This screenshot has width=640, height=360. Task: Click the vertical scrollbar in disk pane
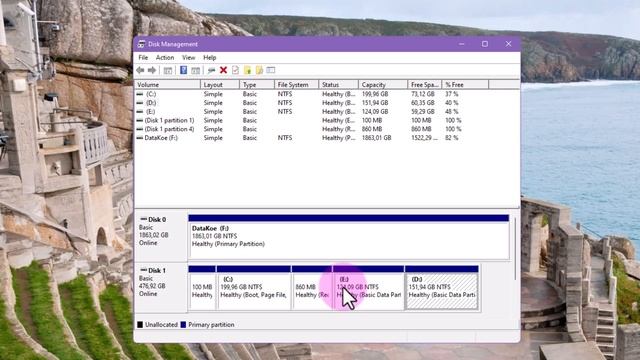[516, 249]
